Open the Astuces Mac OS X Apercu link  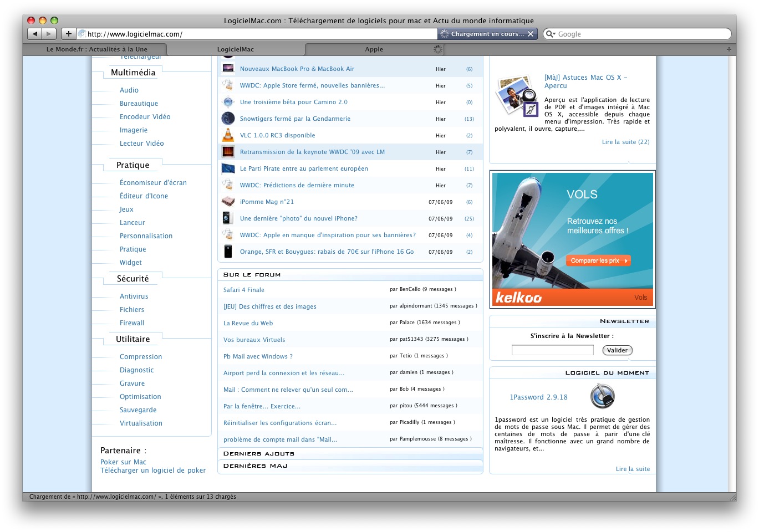(586, 81)
